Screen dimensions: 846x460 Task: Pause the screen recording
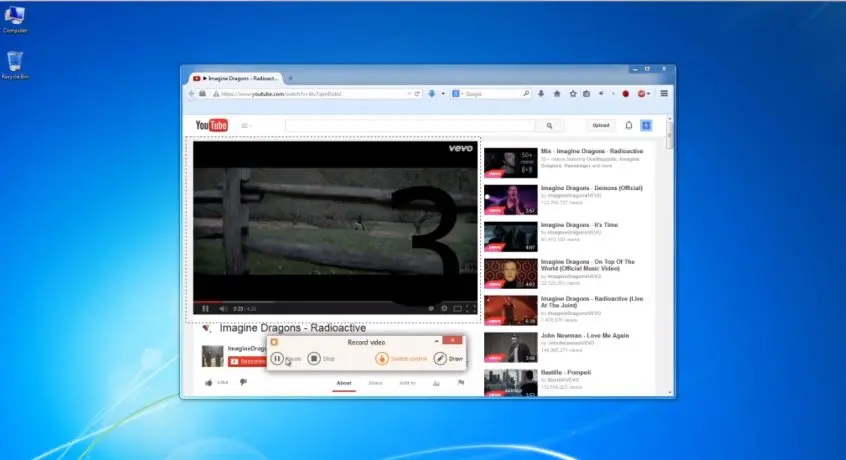pos(278,358)
